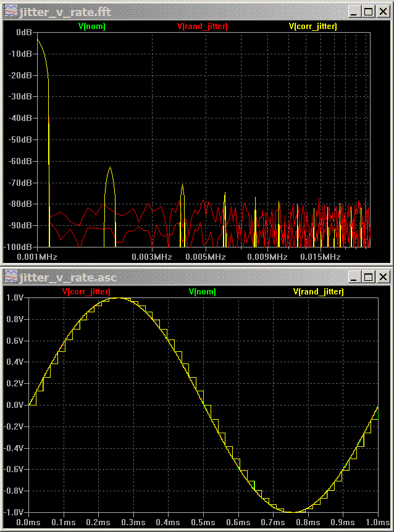Select V(nom) trace label in FFT window
Viewport: 394px width, 532px height.
[x=92, y=27]
